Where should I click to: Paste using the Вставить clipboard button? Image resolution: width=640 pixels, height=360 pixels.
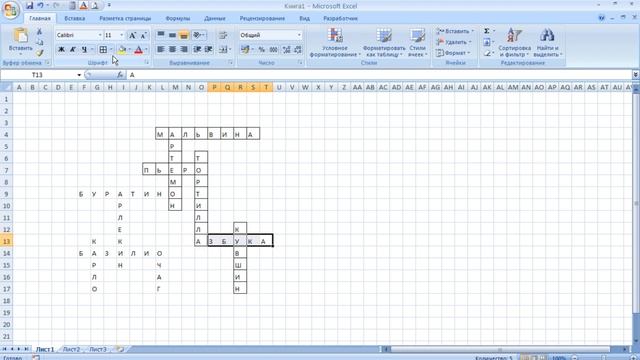point(20,41)
